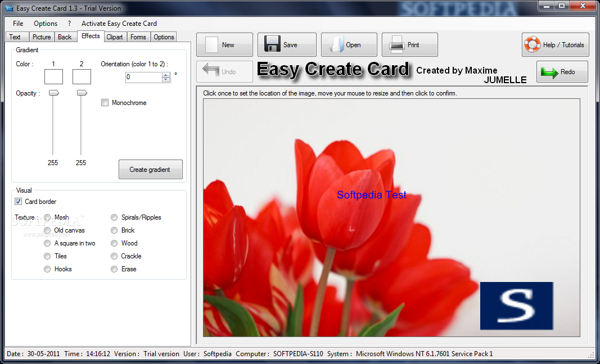Select the Erase texture option
Image resolution: width=600 pixels, height=364 pixels.
coord(114,269)
